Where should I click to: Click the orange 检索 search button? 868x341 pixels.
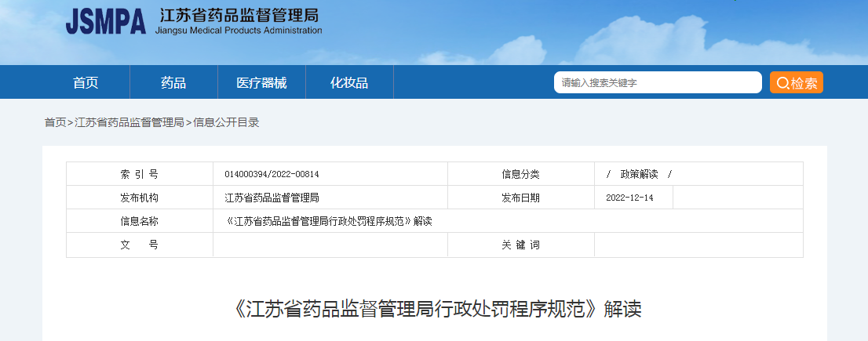[796, 83]
